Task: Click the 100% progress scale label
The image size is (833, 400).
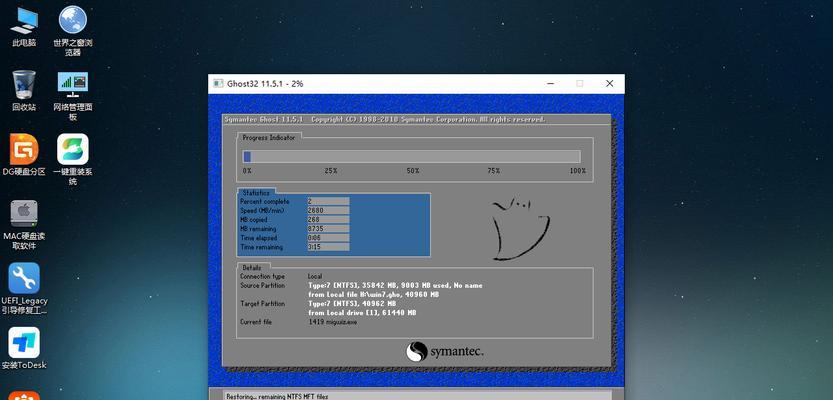Action: (x=577, y=171)
